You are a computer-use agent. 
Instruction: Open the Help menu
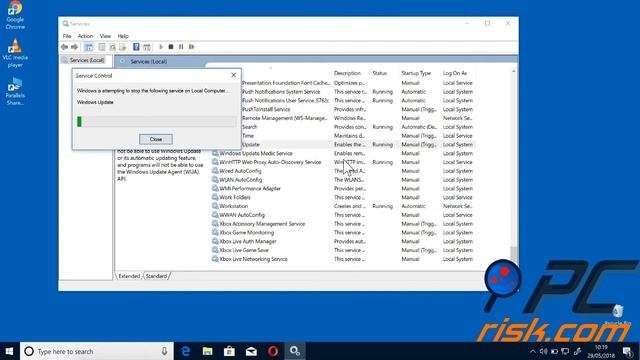click(x=123, y=36)
